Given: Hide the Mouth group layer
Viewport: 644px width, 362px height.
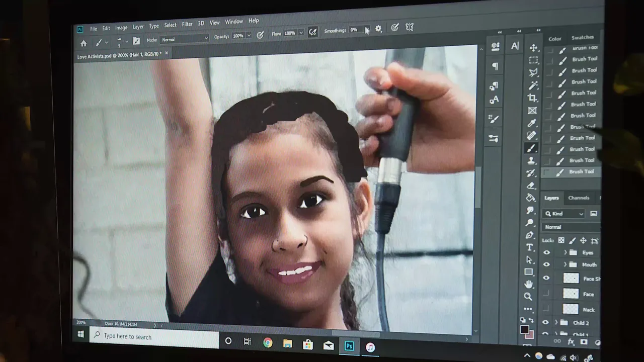Looking at the screenshot, I should pyautogui.click(x=547, y=264).
